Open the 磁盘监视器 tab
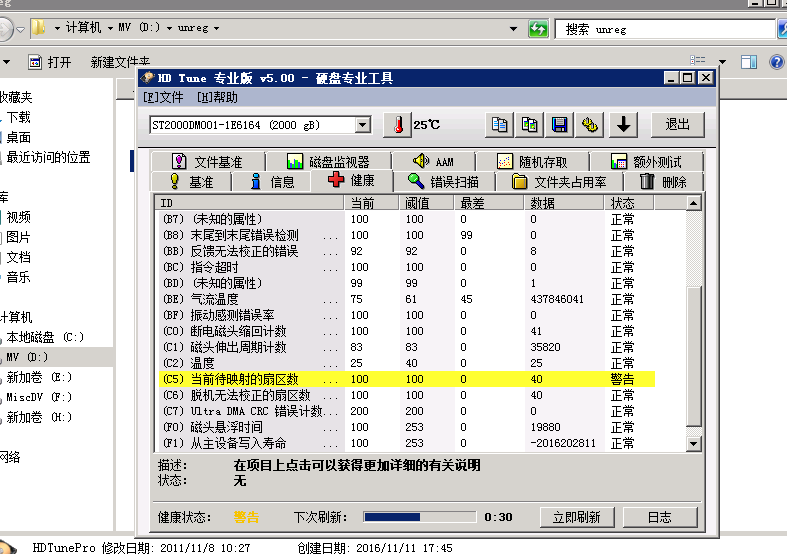The image size is (787, 554). (328, 162)
